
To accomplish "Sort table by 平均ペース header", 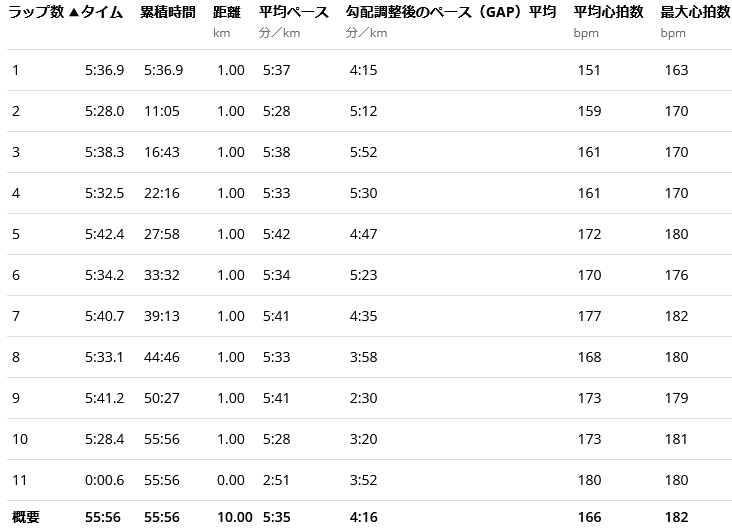I will [293, 13].
